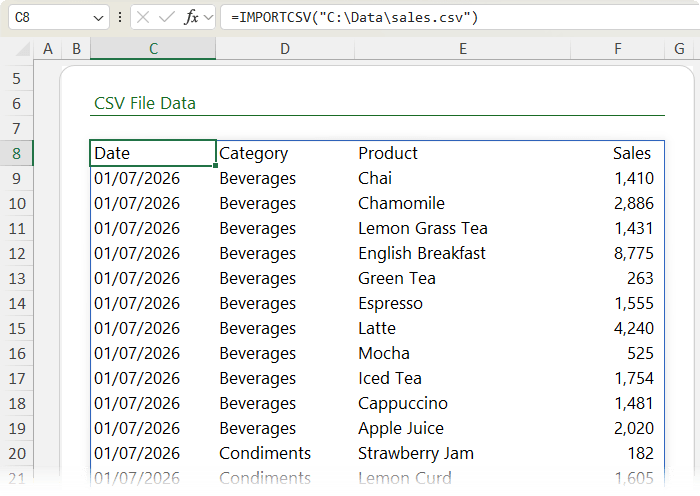Viewport: 700px width, 496px height.
Task: Click the 'Mocha' cell
Action: coord(462,353)
